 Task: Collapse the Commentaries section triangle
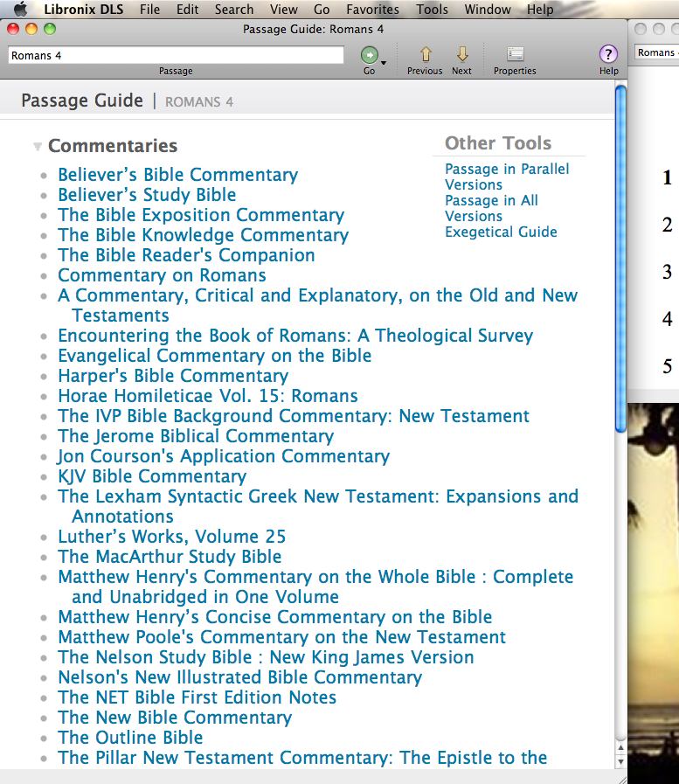coord(38,147)
